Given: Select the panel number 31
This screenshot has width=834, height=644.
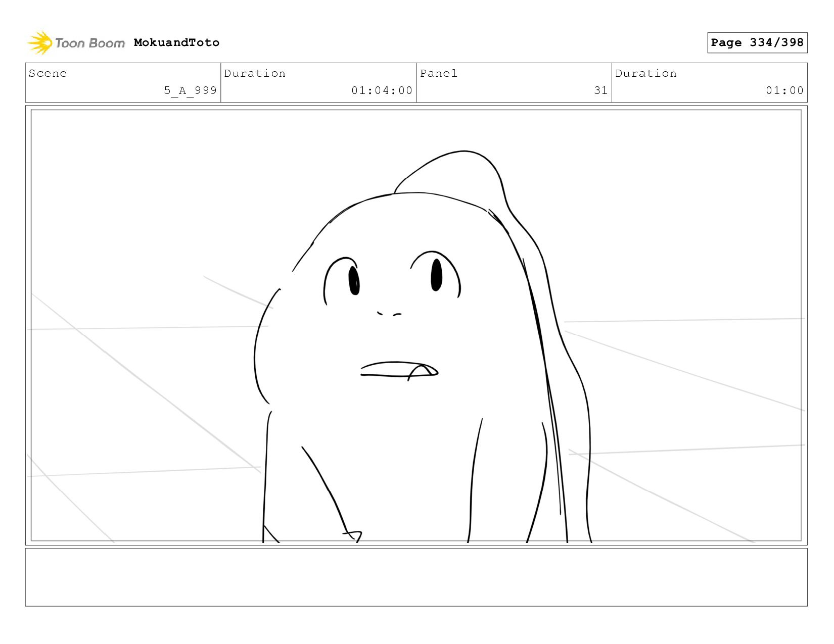Looking at the screenshot, I should click(x=601, y=90).
